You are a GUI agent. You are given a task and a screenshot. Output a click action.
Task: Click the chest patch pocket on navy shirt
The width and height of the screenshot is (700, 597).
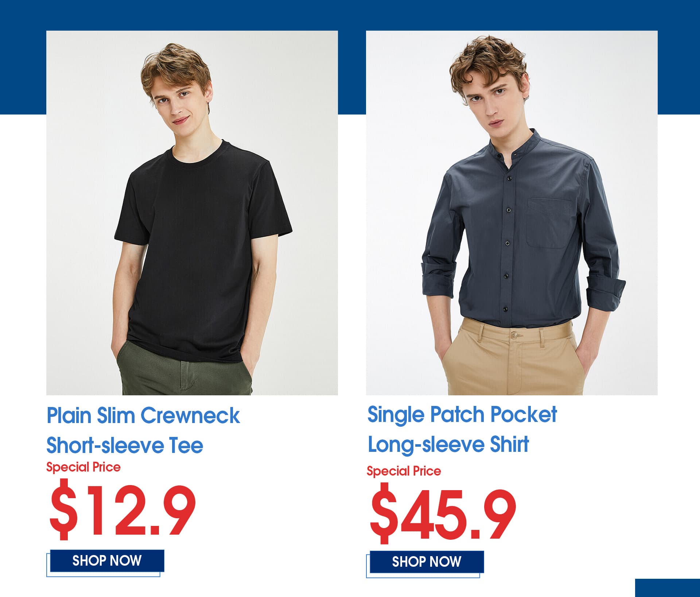click(x=549, y=223)
